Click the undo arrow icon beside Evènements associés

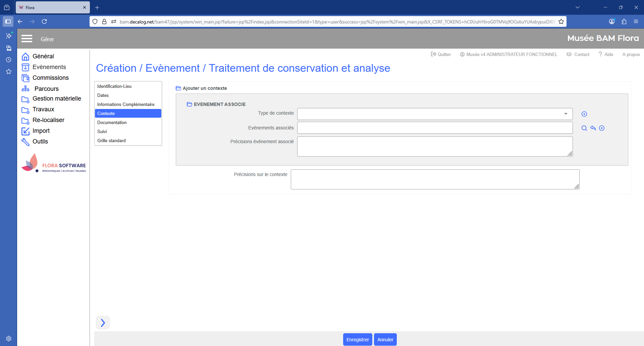pos(593,128)
